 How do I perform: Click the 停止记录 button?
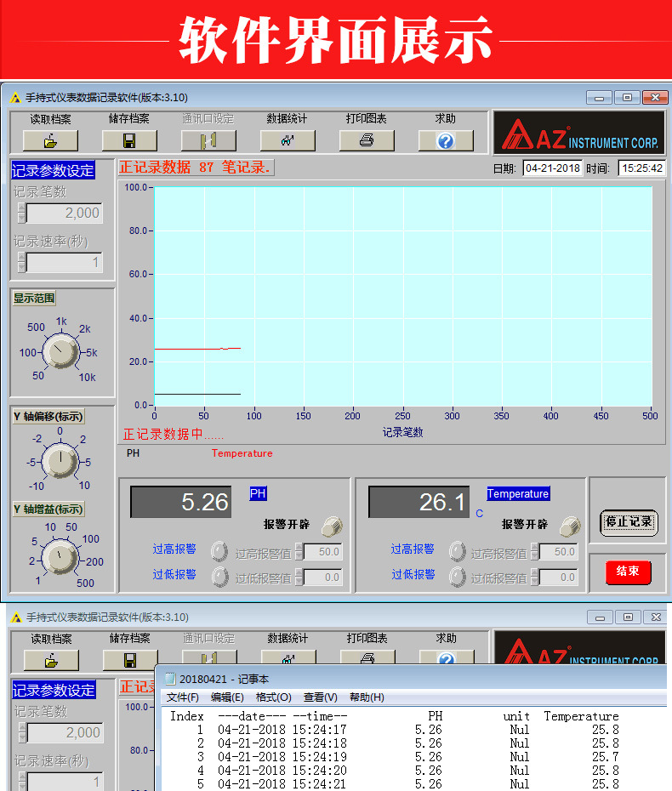pyautogui.click(x=629, y=522)
